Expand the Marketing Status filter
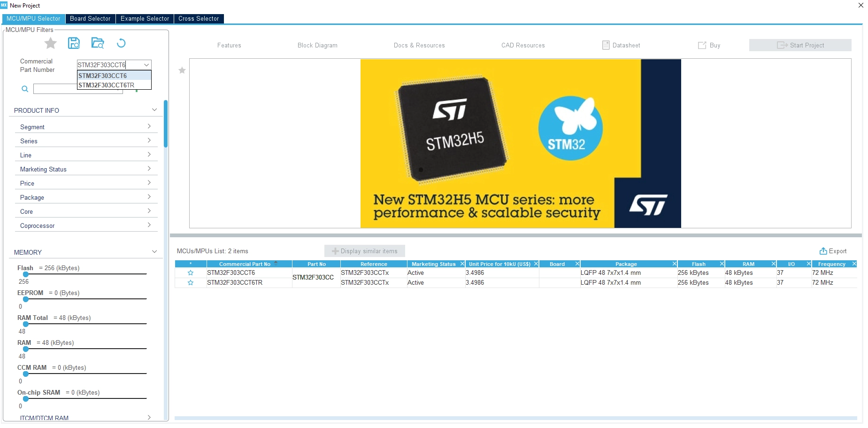The height and width of the screenshot is (428, 868). pyautogui.click(x=149, y=169)
